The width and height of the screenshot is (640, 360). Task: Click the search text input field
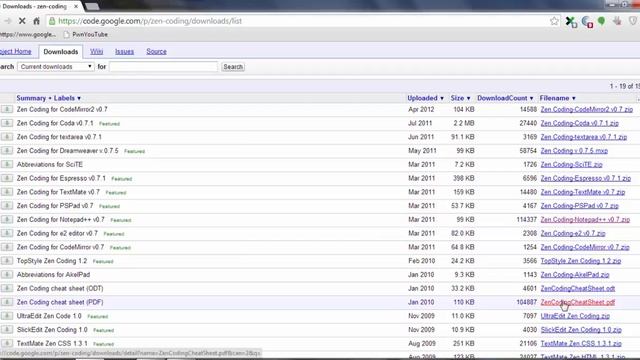coord(163,67)
